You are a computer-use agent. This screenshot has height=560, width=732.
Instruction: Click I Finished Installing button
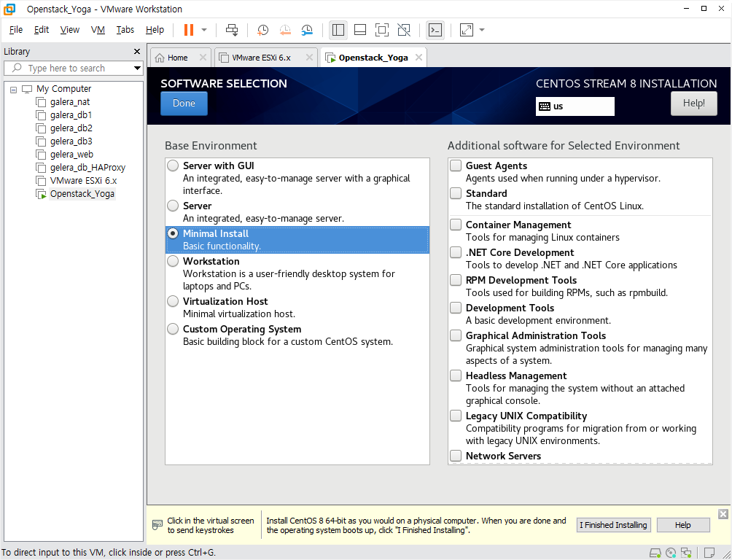click(613, 525)
